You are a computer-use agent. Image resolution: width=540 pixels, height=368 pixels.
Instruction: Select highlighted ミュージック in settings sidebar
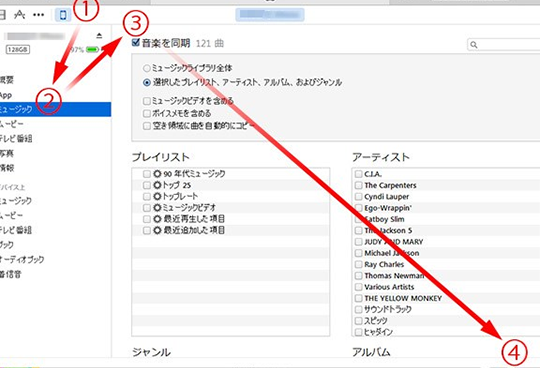point(55,109)
